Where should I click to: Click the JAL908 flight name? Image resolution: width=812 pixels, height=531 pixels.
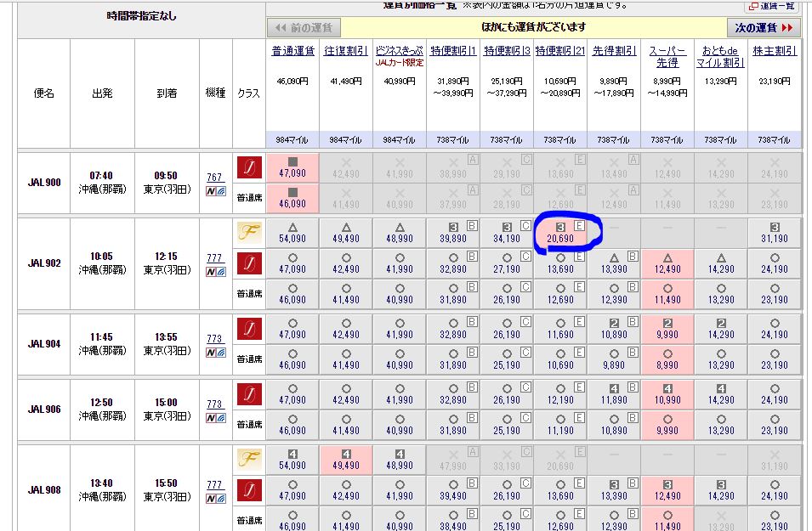44,489
